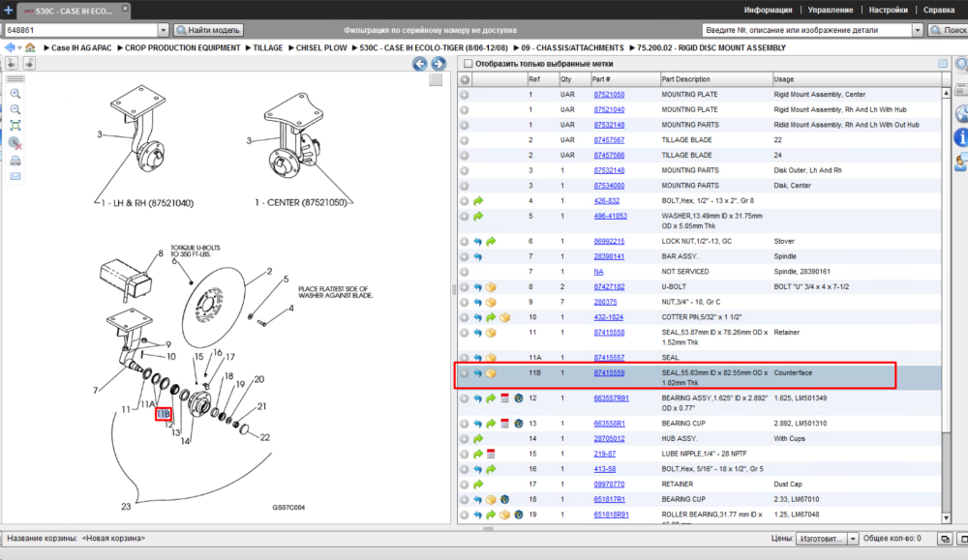Add LOCK NUT row plus button
The image size is (968, 560).
pyautogui.click(x=465, y=242)
